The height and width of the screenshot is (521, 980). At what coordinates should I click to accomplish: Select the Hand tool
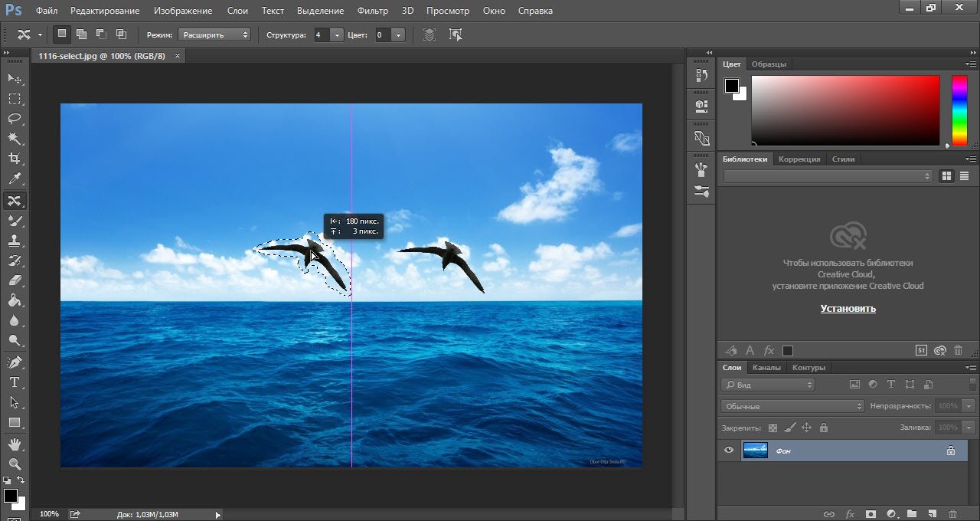(x=15, y=444)
